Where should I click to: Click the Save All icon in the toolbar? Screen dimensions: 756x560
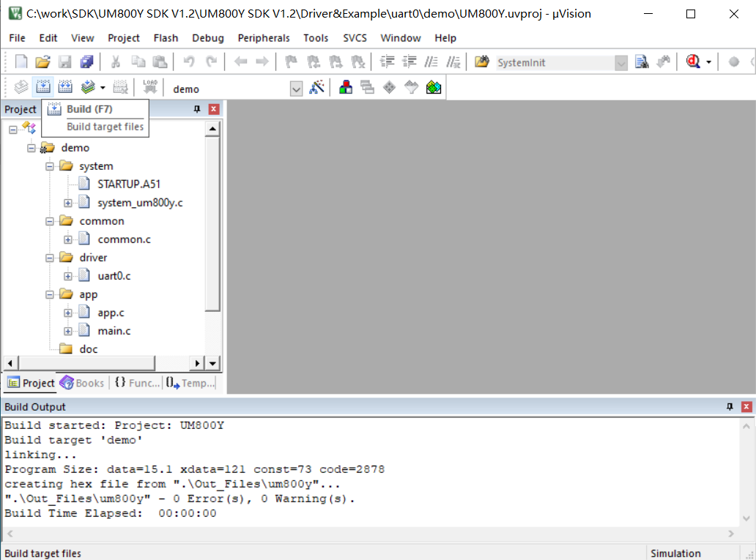(x=87, y=62)
